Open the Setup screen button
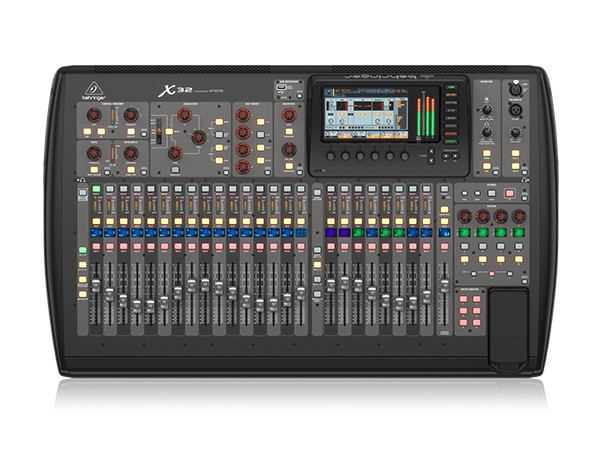Viewport: 600px width, 450px height. point(451,111)
